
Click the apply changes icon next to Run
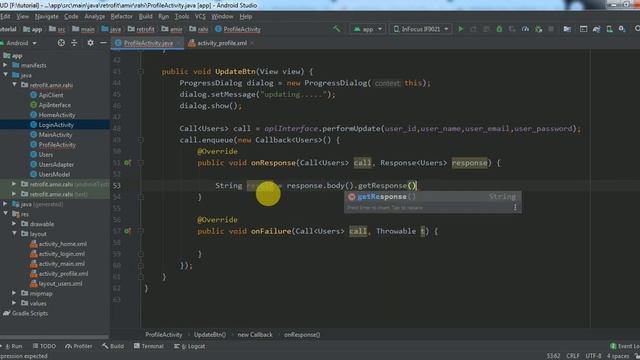(473, 29)
